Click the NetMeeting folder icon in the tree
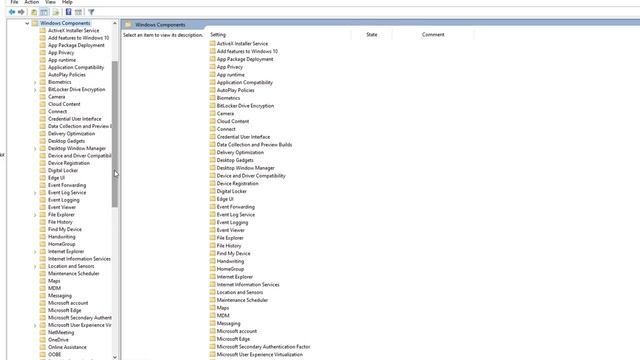Viewport: 640px width, 360px height. click(43, 332)
